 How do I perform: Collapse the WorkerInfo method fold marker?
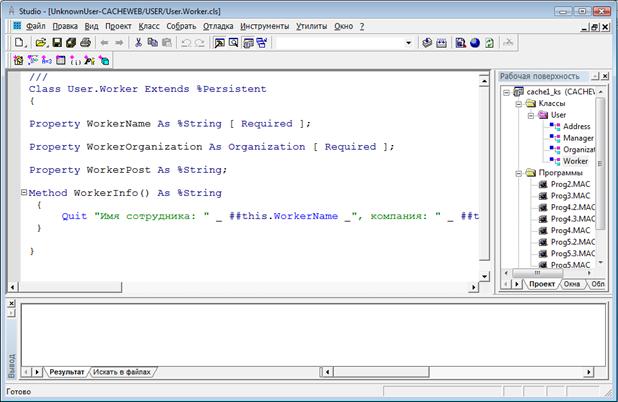[x=24, y=192]
